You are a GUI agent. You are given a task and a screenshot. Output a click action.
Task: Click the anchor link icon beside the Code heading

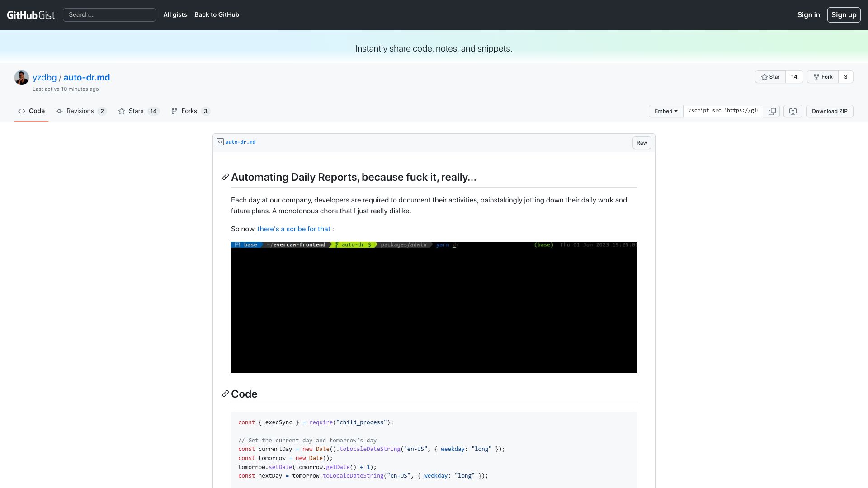point(225,394)
